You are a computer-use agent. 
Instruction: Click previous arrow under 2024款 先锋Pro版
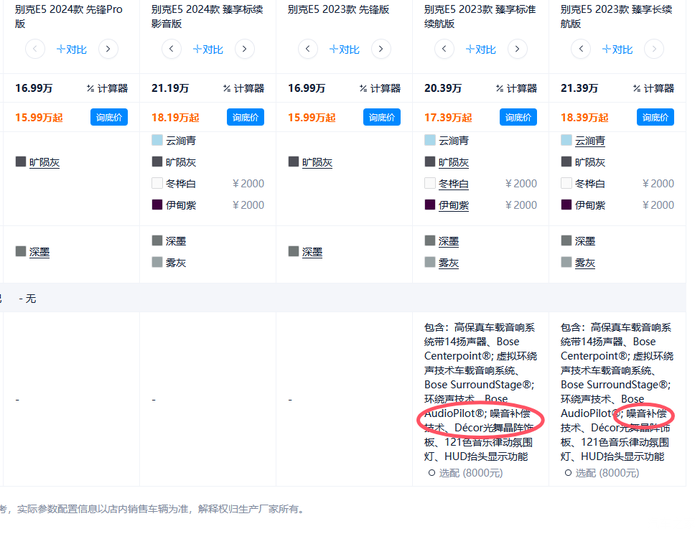pos(35,49)
